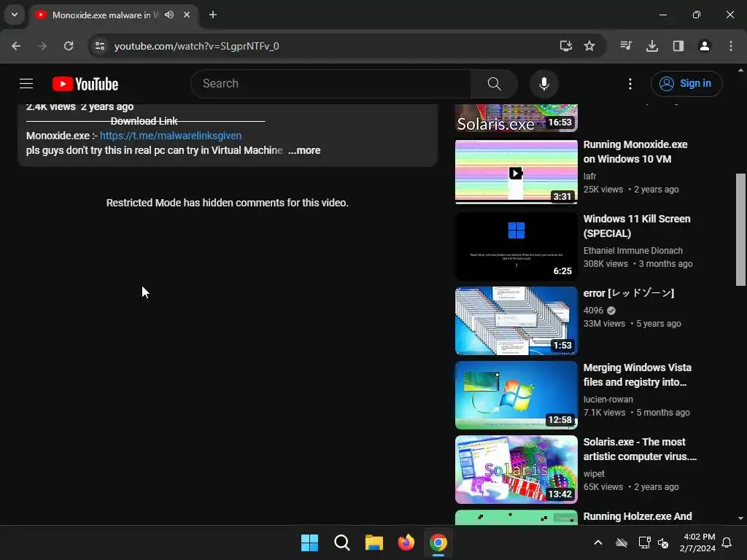
Task: Click scrollbar down arrow
Action: [741, 518]
